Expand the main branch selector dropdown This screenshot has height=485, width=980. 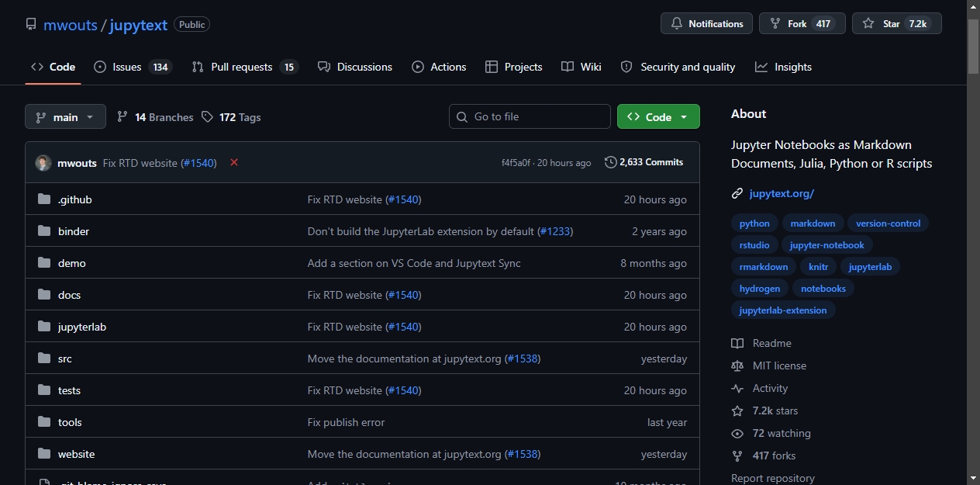click(x=65, y=116)
